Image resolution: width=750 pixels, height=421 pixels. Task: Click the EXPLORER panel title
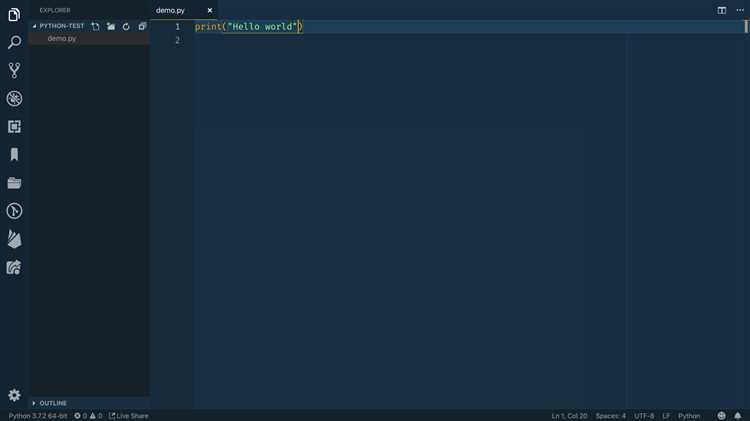tap(55, 10)
